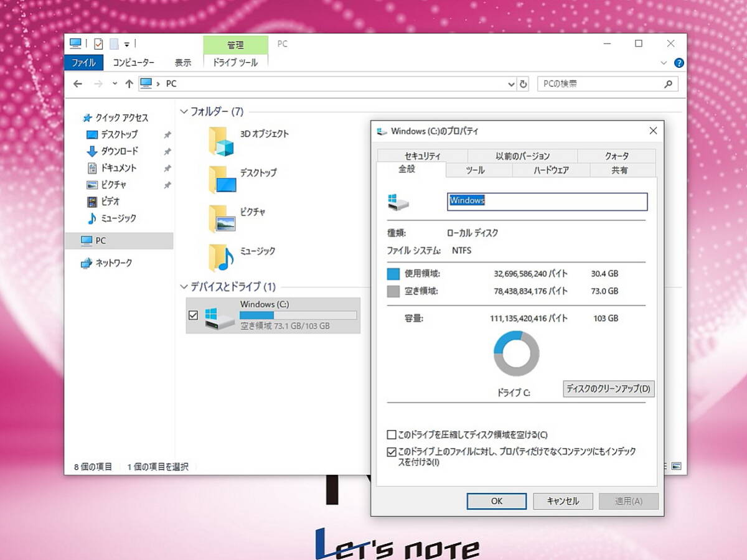Refresh the PC address bar

click(x=524, y=83)
